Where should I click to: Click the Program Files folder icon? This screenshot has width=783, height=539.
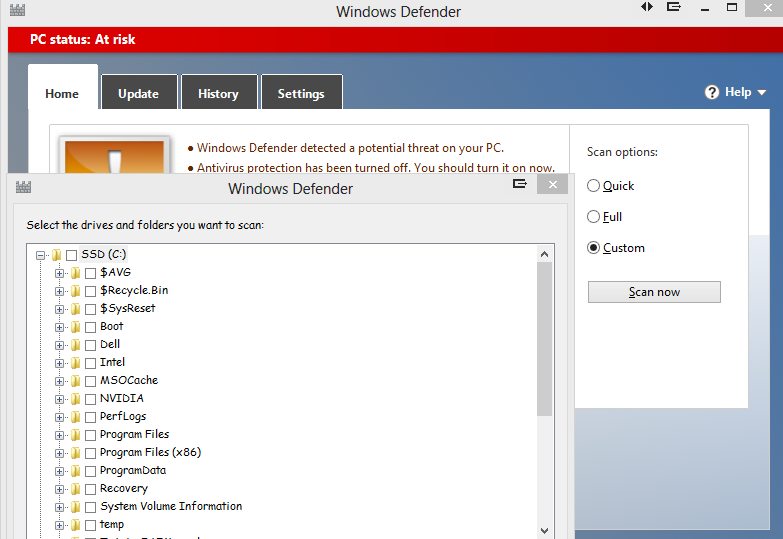click(x=75, y=435)
